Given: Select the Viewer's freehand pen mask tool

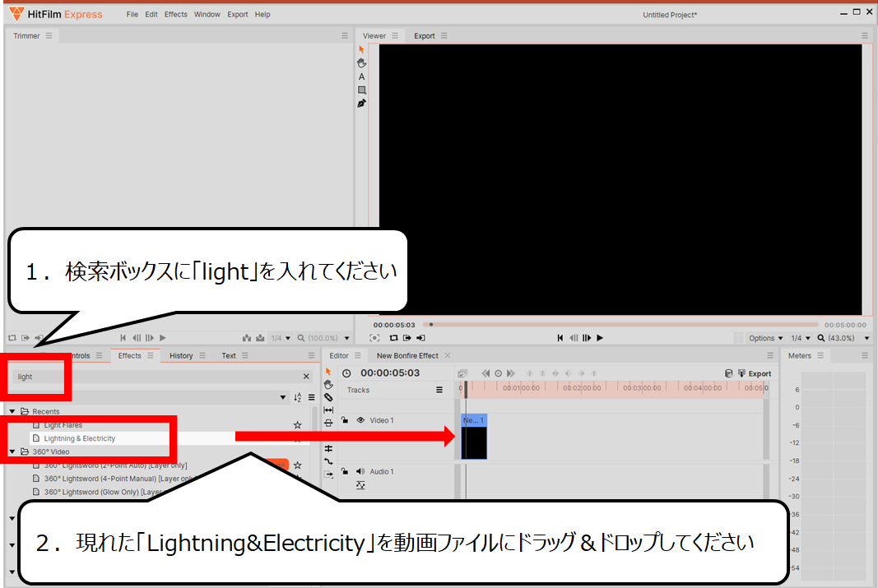Looking at the screenshot, I should pyautogui.click(x=362, y=104).
